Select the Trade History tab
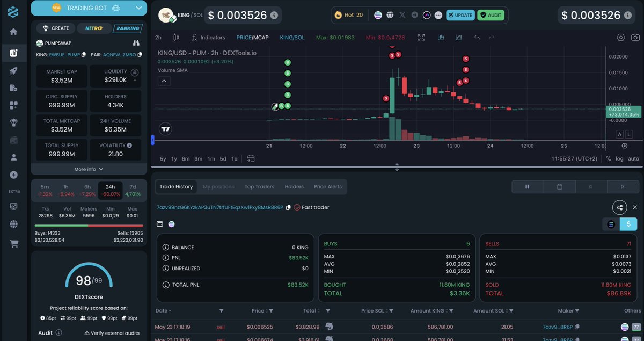644x341 pixels. click(176, 187)
